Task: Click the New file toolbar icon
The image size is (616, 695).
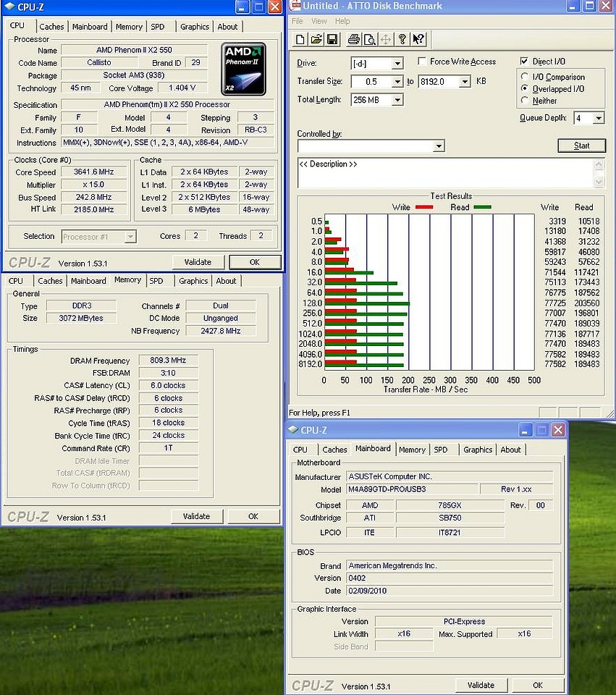Action: pyautogui.click(x=300, y=39)
